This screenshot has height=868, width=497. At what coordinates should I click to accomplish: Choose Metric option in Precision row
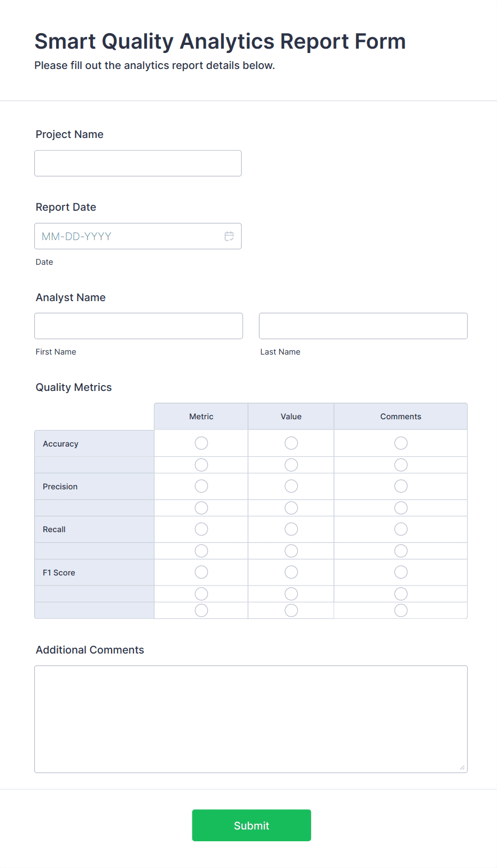point(201,486)
